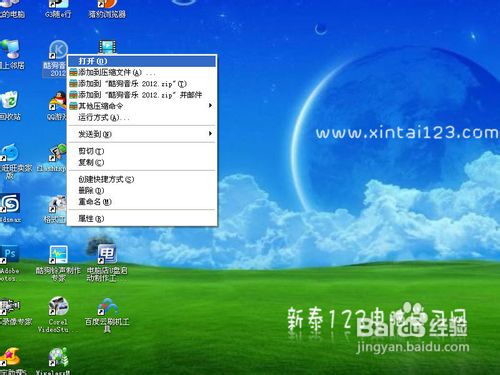Click 运行方式(A)... in the context menu
This screenshot has height=375, width=500.
[x=142, y=117]
